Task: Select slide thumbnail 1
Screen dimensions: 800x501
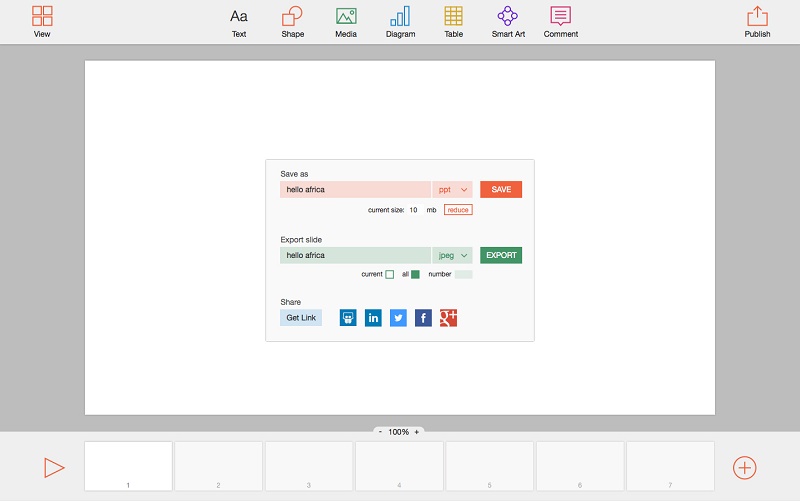Action: [128, 466]
